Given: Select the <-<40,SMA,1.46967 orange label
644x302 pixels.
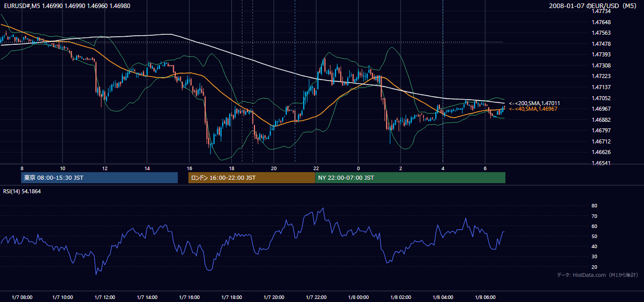Looking at the screenshot, I should tap(533, 109).
